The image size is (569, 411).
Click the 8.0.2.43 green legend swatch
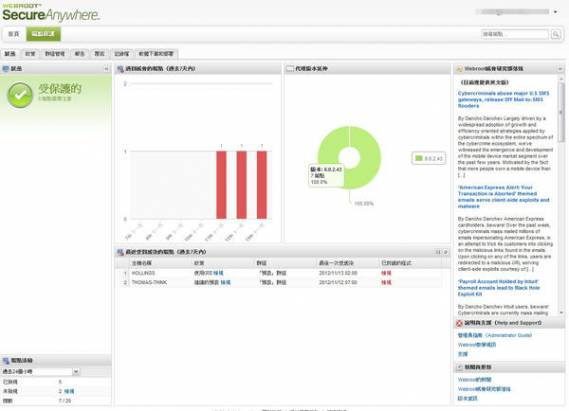point(419,159)
